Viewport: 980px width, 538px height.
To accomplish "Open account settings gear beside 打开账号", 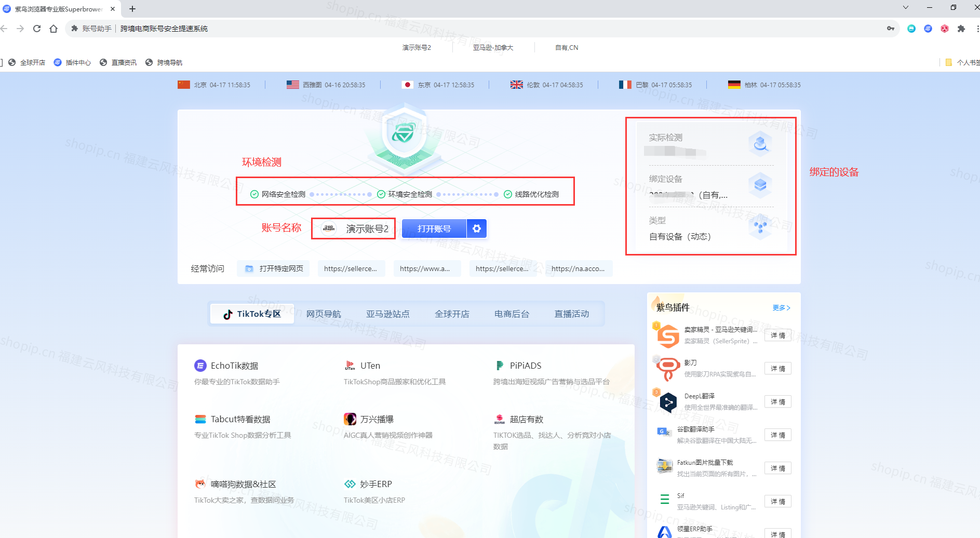I will (477, 228).
